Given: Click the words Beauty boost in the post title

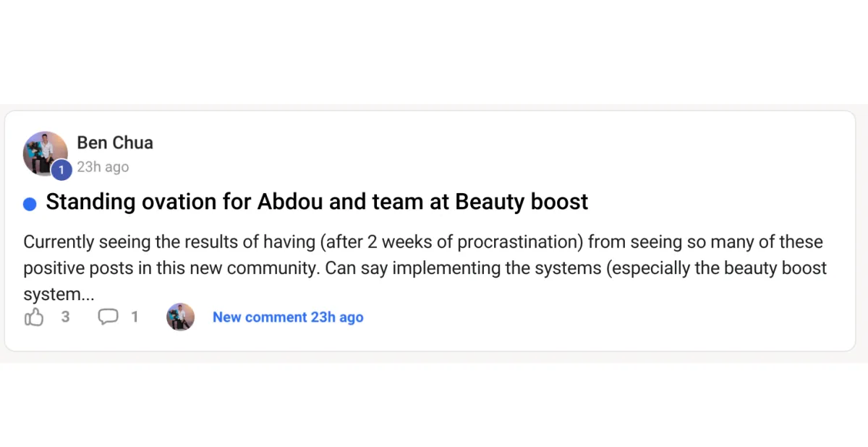Looking at the screenshot, I should pyautogui.click(x=522, y=202).
